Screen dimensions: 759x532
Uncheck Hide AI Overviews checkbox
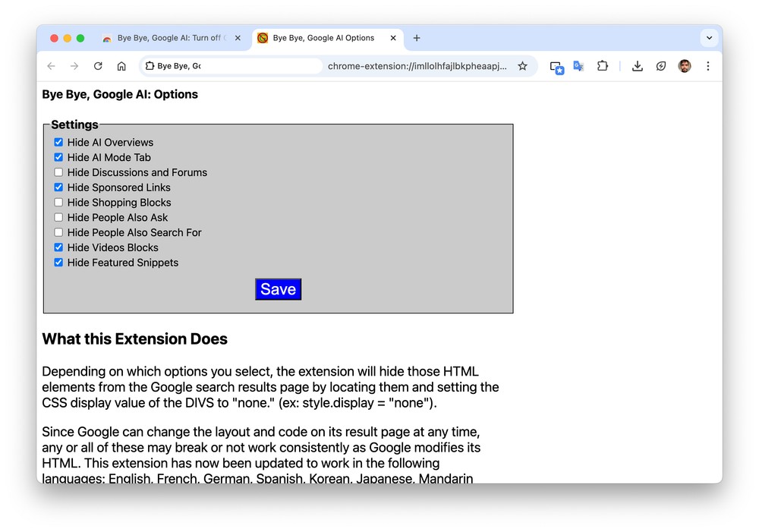click(x=58, y=142)
